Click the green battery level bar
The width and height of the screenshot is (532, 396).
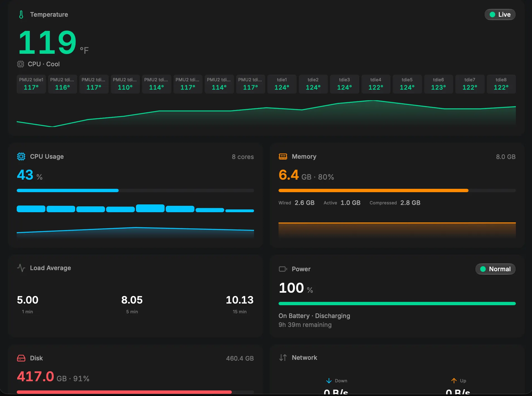pos(397,304)
